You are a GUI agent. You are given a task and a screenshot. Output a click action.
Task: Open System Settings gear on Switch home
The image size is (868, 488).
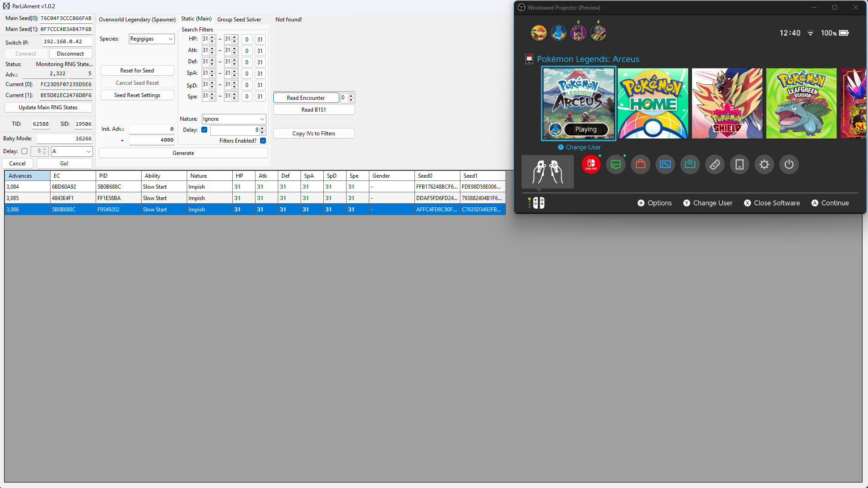764,164
